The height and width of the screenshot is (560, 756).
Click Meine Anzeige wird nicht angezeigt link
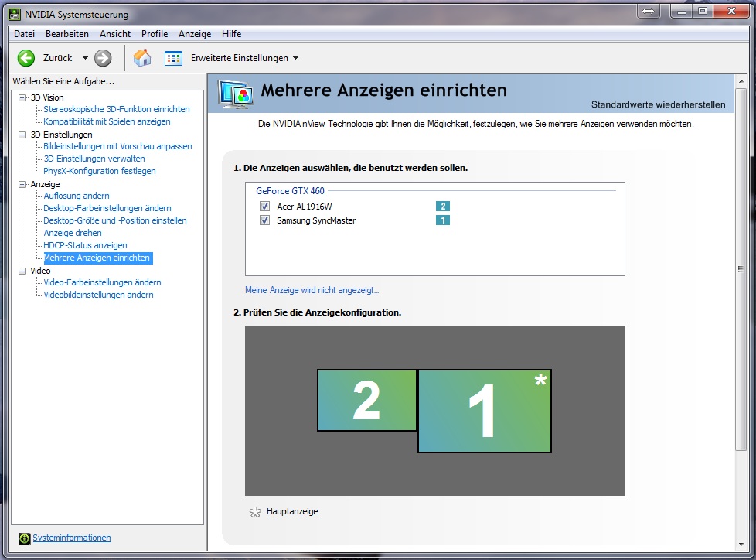[312, 290]
